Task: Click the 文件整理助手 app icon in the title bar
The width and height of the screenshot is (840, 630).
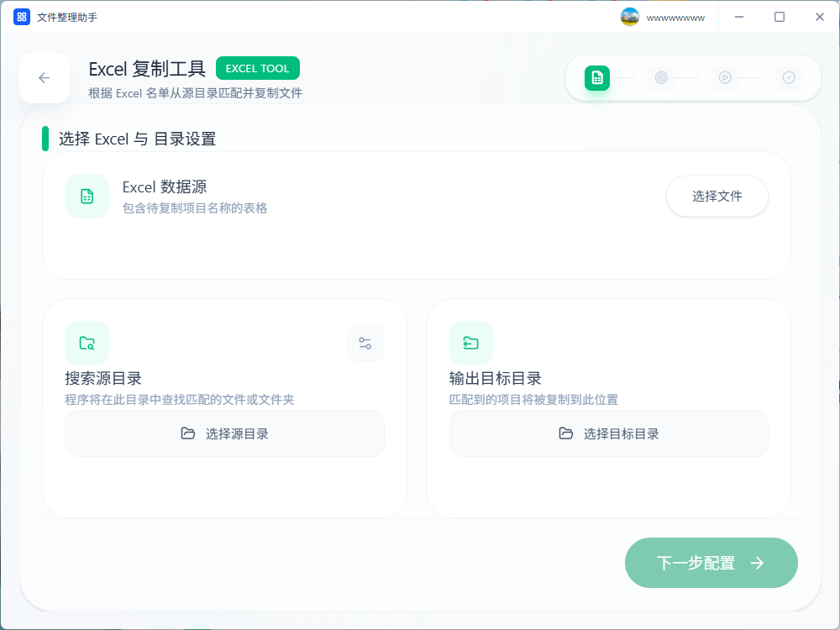Action: click(21, 16)
